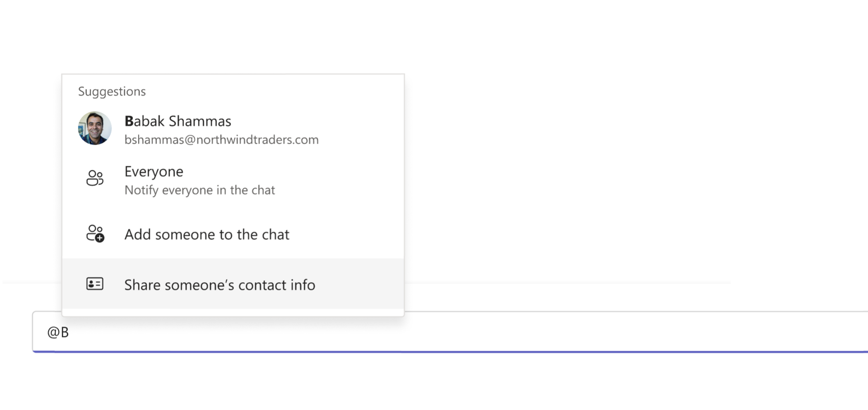Screen dimensions: 868x410
Task: Select "Add someone to the chat"
Action: pos(207,234)
